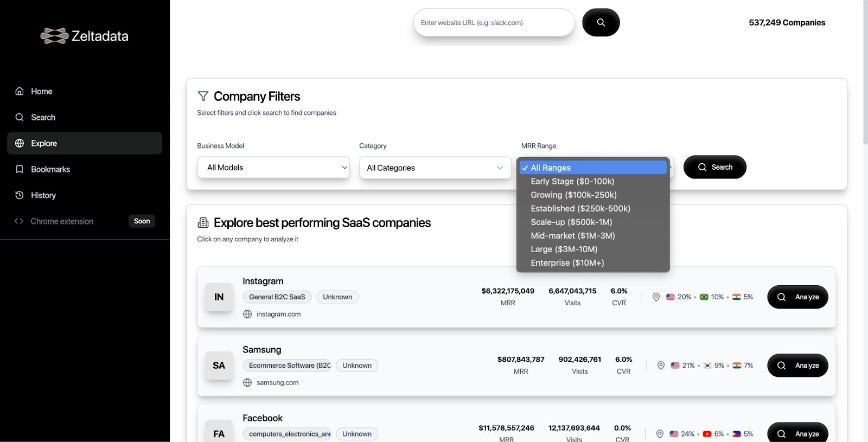Click Unknown tag on Instagram row
Image resolution: width=868 pixels, height=442 pixels.
pyautogui.click(x=337, y=297)
